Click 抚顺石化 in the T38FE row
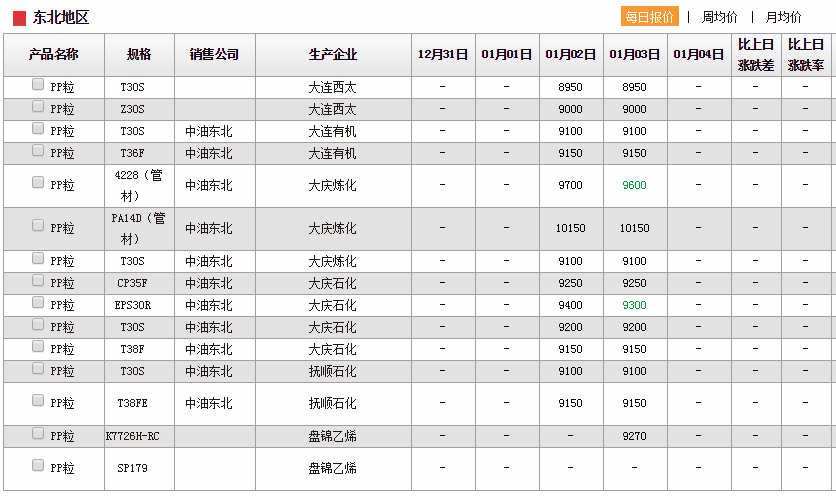This screenshot has height=496, width=836. 332,403
